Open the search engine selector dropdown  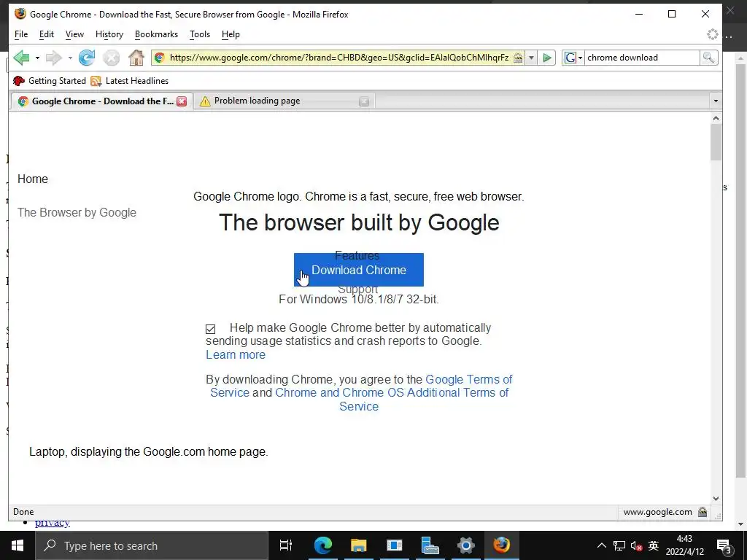pos(573,58)
